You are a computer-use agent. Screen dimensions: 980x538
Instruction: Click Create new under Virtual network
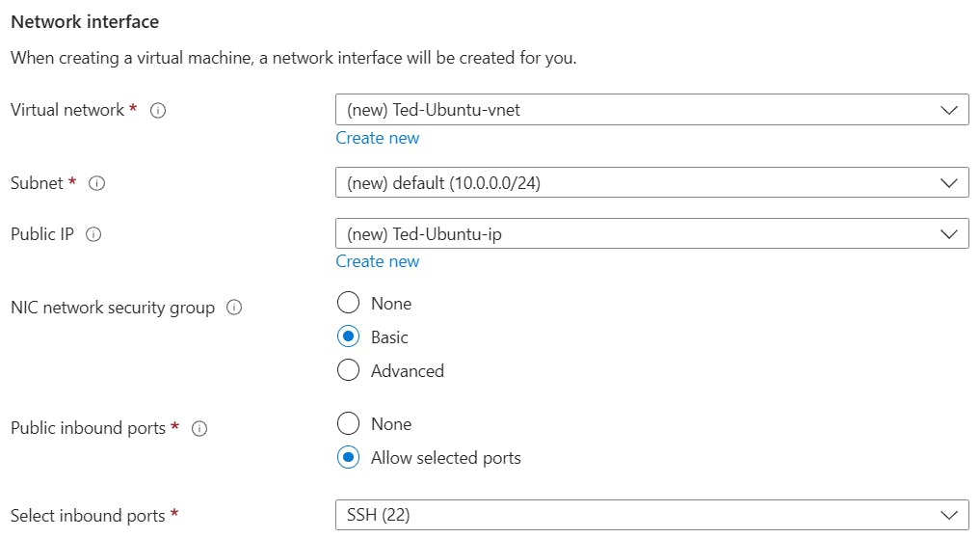(x=378, y=138)
